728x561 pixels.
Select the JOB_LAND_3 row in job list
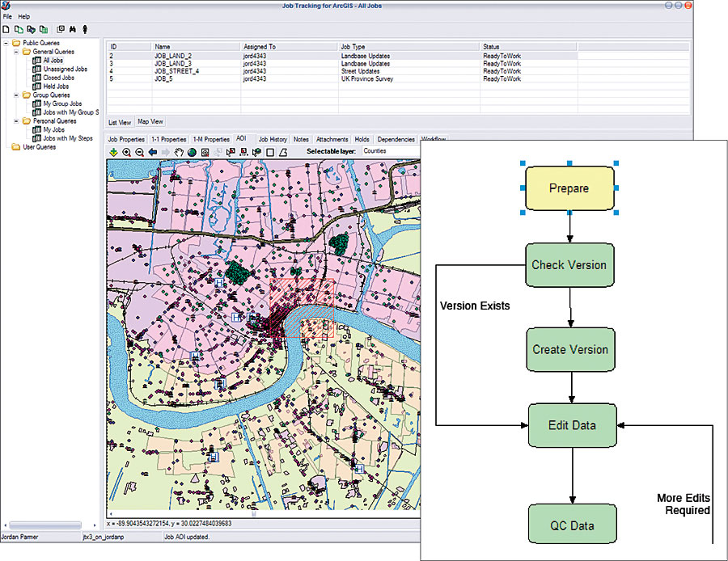click(x=342, y=64)
